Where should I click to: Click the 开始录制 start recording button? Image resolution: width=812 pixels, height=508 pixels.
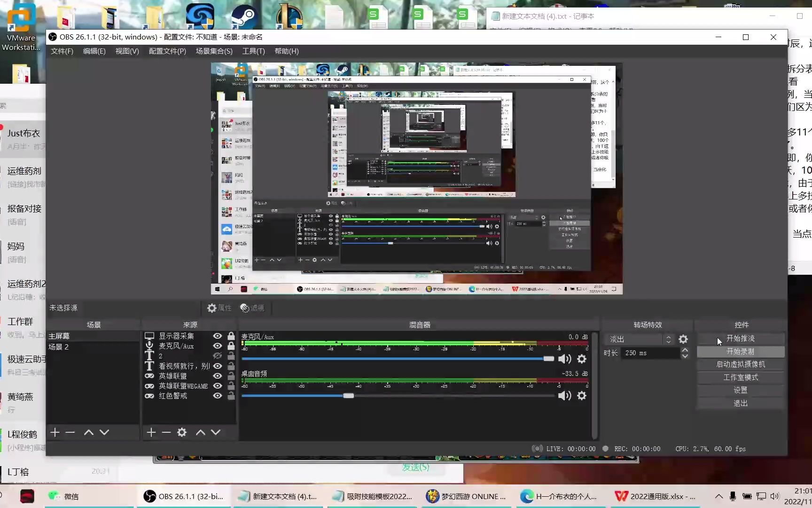pyautogui.click(x=741, y=351)
